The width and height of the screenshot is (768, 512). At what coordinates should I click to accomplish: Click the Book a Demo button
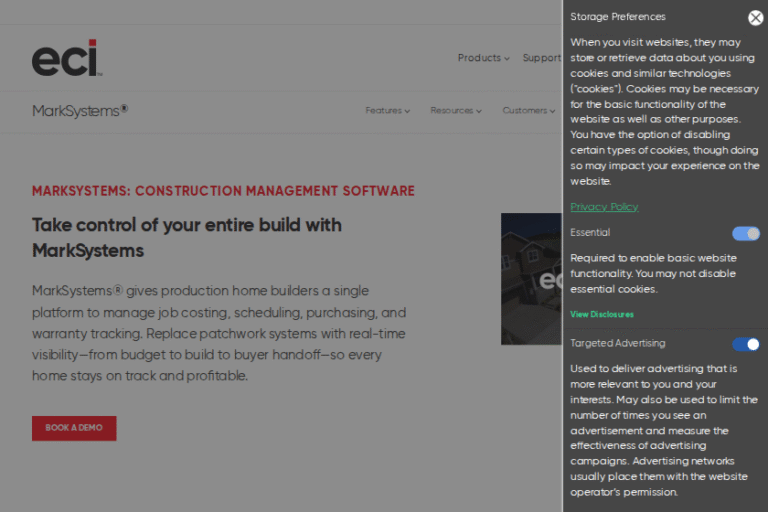pyautogui.click(x=74, y=428)
